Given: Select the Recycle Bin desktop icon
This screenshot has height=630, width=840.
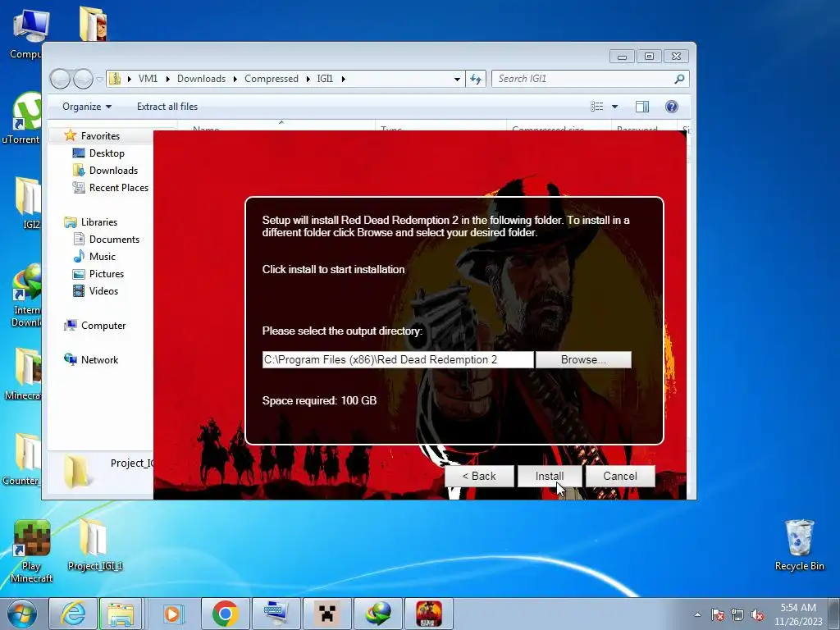Looking at the screenshot, I should pyautogui.click(x=799, y=545).
